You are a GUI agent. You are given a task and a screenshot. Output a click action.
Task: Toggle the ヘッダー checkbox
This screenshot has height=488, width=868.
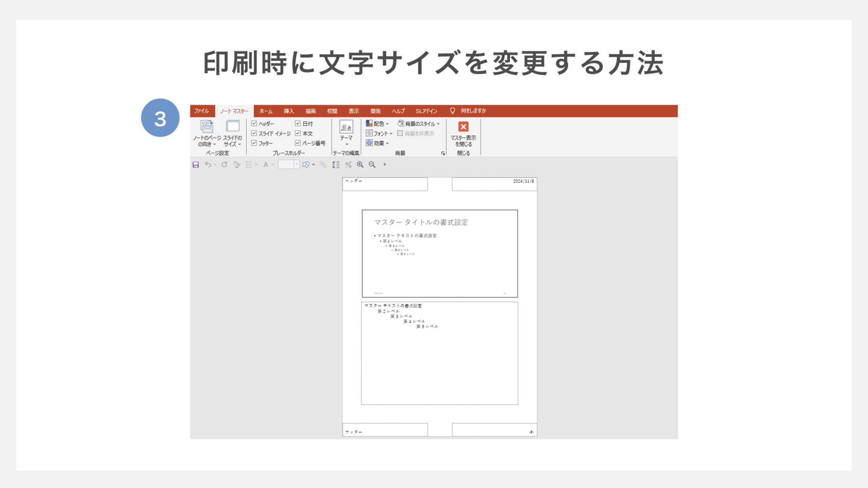(254, 124)
